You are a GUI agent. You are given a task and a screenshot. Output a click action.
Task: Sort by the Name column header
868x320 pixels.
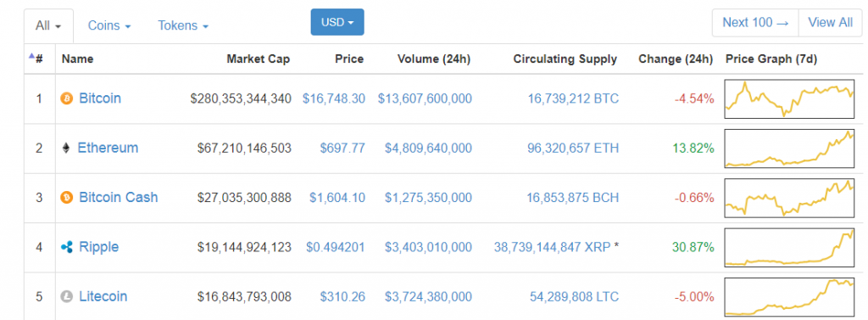(x=77, y=59)
